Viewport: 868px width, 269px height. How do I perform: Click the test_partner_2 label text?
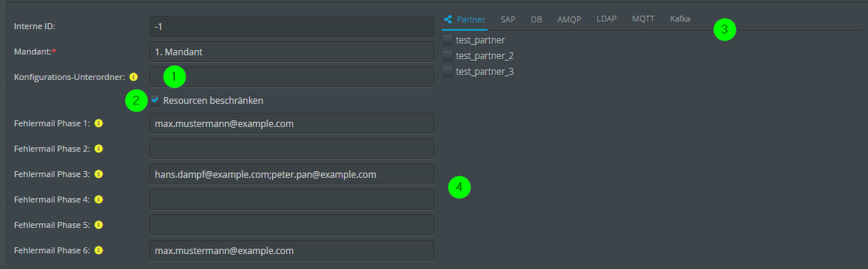(x=484, y=56)
